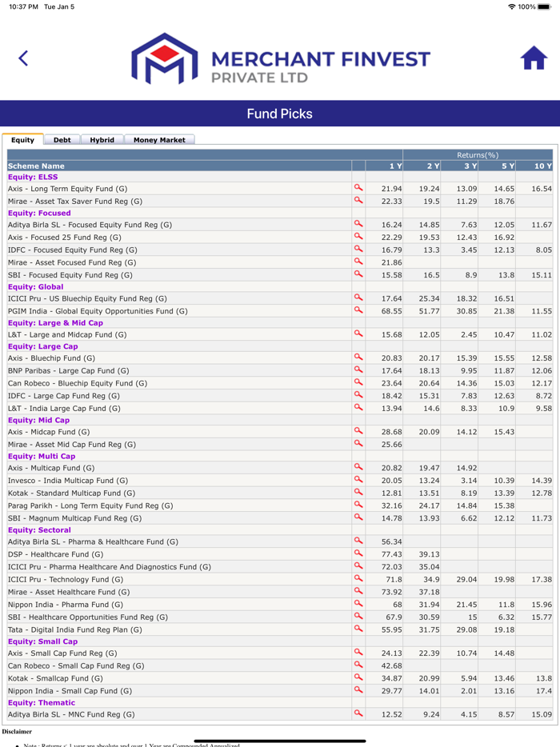This screenshot has height=747, width=560.
Task: Click magnifier for Aditya Birla SL Pharma & Healthcare
Action: (x=358, y=541)
